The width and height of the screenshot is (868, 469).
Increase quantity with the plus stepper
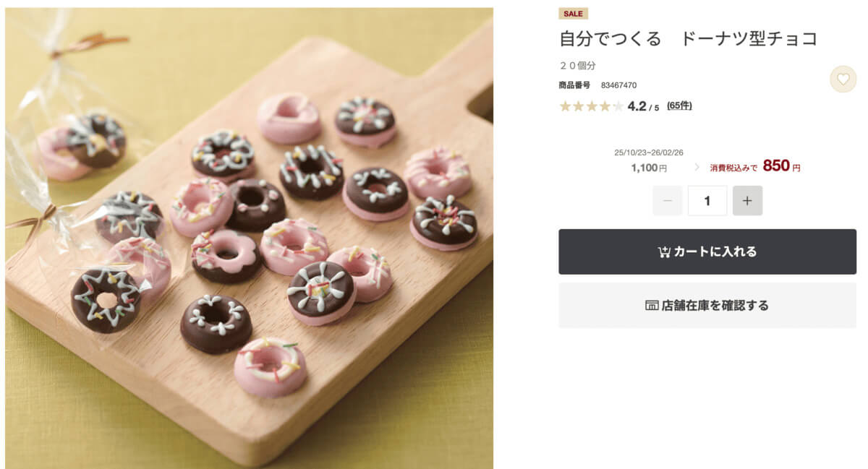pos(748,200)
